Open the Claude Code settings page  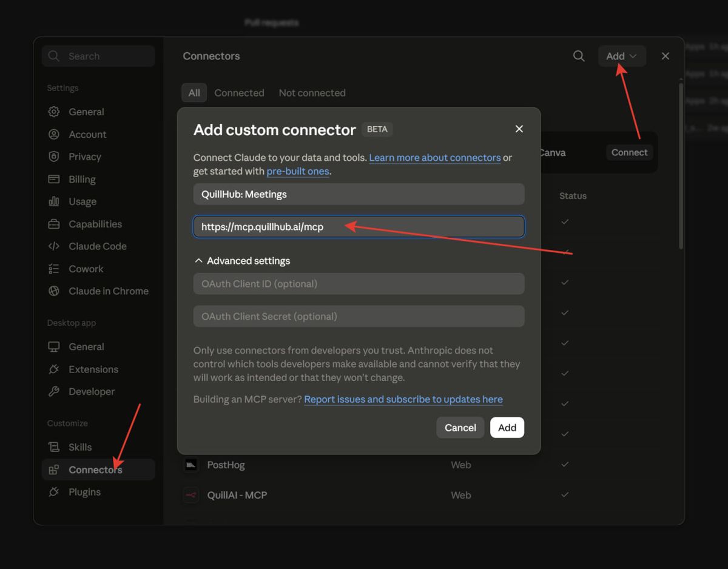click(x=98, y=246)
